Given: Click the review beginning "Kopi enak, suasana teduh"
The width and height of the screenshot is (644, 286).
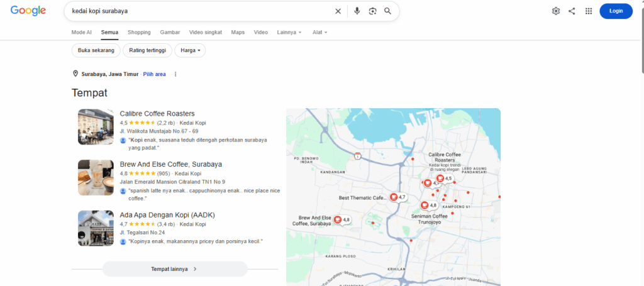Looking at the screenshot, I should (197, 144).
